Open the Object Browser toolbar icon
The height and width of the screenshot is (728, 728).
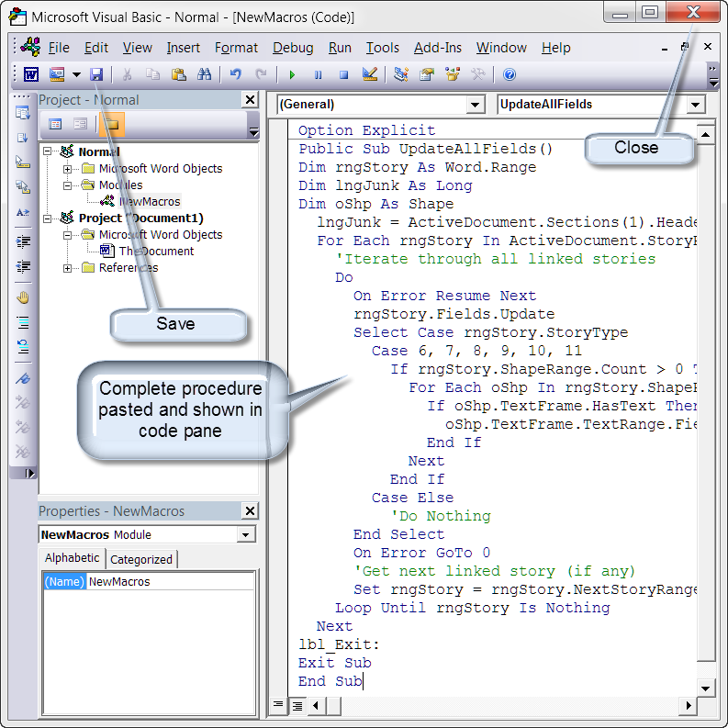point(453,74)
